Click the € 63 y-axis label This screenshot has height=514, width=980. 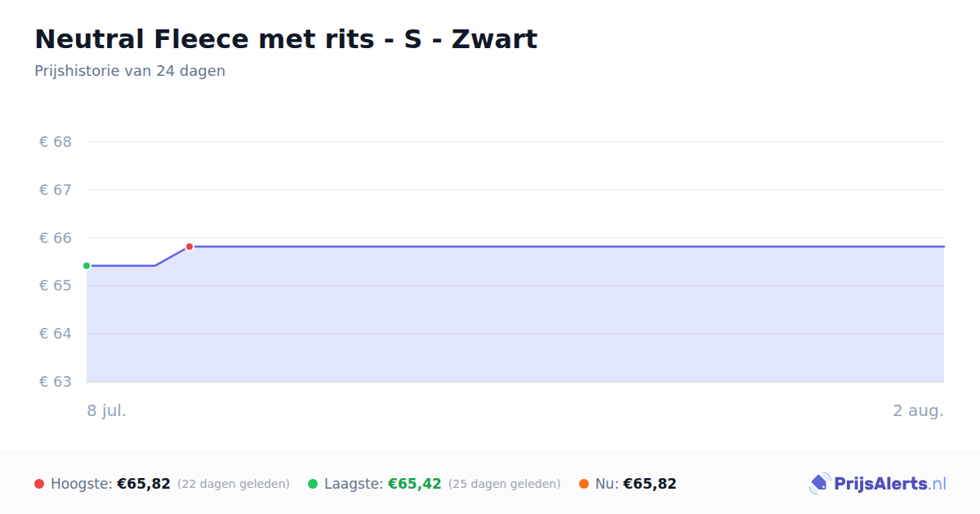[56, 382]
